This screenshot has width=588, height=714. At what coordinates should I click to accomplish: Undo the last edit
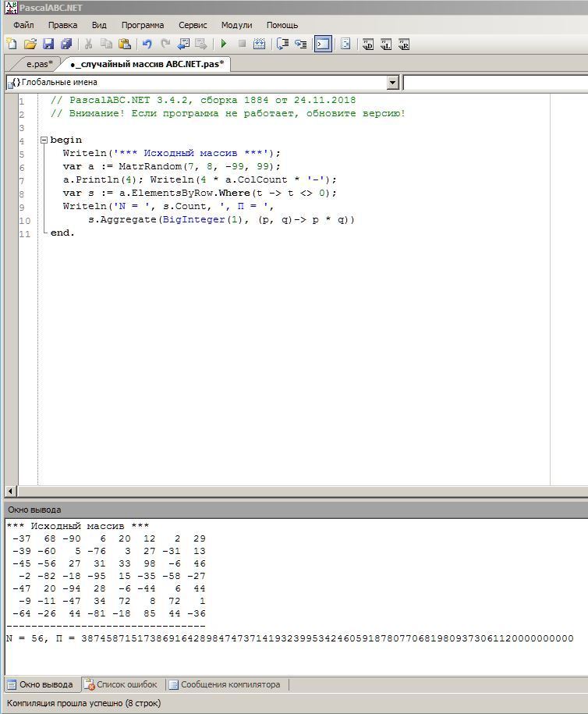pyautogui.click(x=147, y=44)
